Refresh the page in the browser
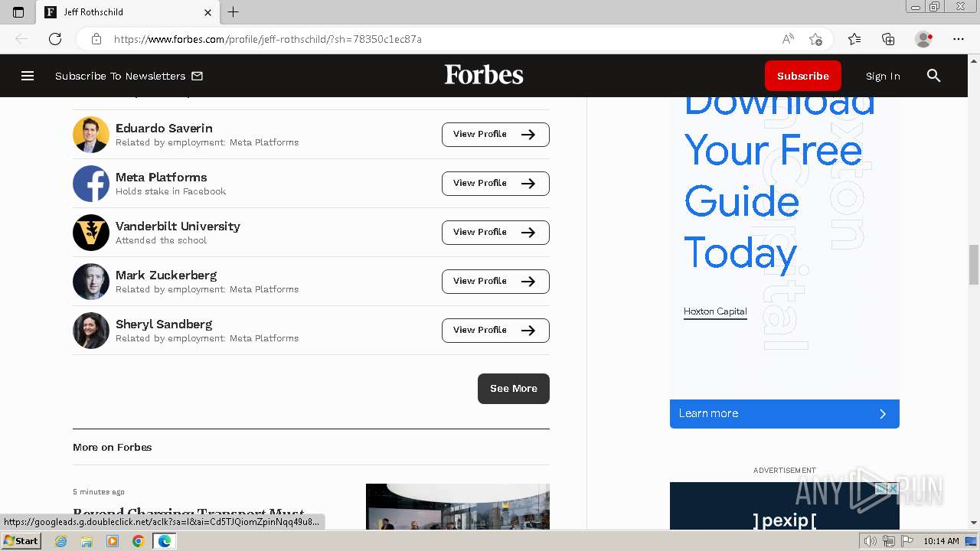Viewport: 980px width, 551px height. pos(55,39)
